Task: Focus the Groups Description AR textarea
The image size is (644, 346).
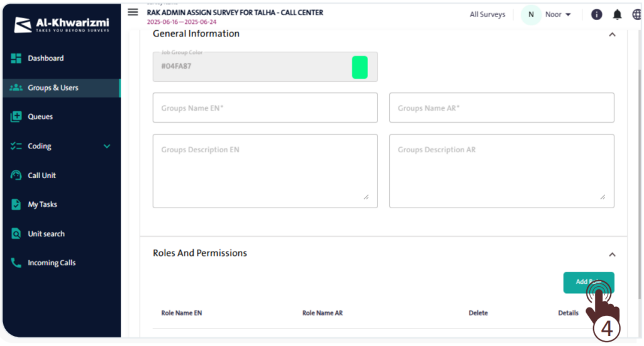Action: 501,170
